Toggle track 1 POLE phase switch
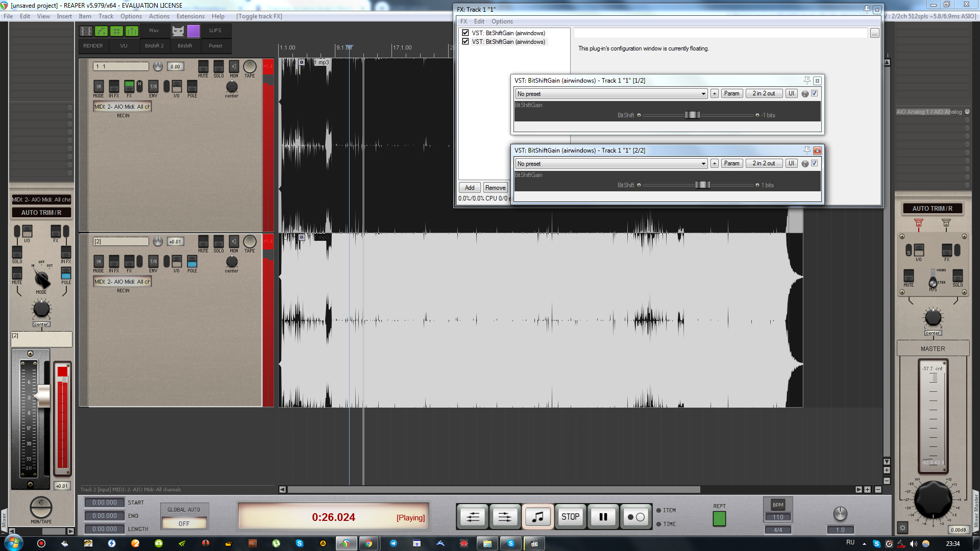Viewport: 980px width, 551px height. coord(192,86)
